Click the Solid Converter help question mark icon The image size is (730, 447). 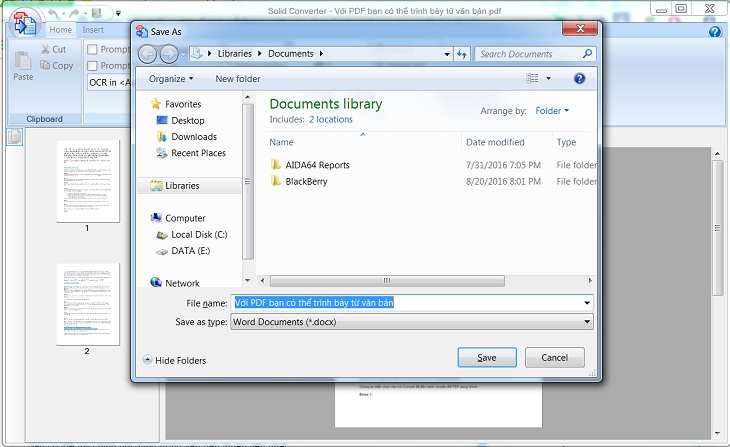coord(715,32)
